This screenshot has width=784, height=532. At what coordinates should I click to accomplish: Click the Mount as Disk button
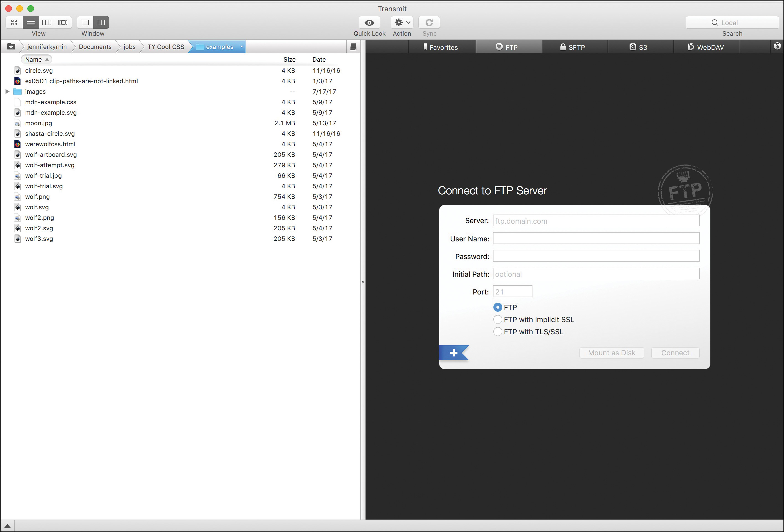(612, 353)
